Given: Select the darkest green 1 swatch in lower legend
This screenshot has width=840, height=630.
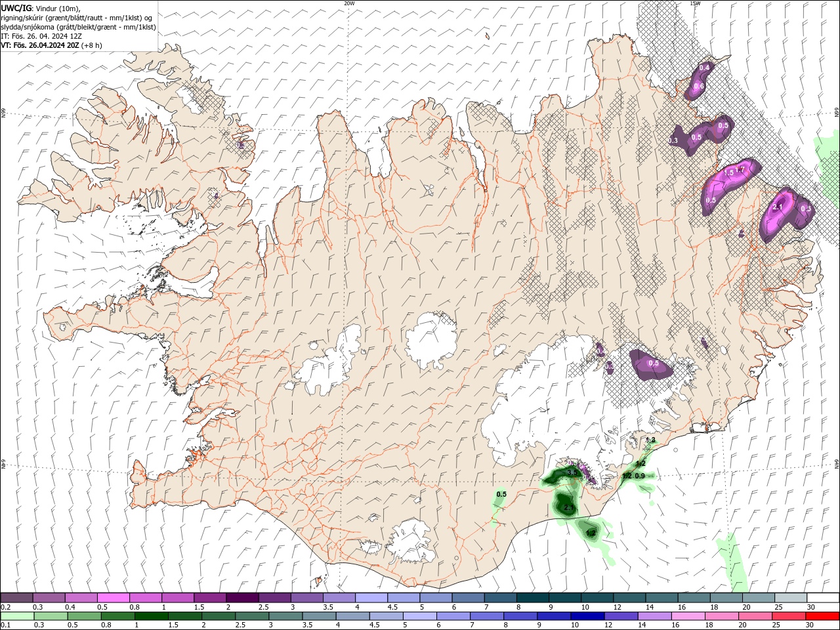Looking at the screenshot, I should [x=151, y=616].
